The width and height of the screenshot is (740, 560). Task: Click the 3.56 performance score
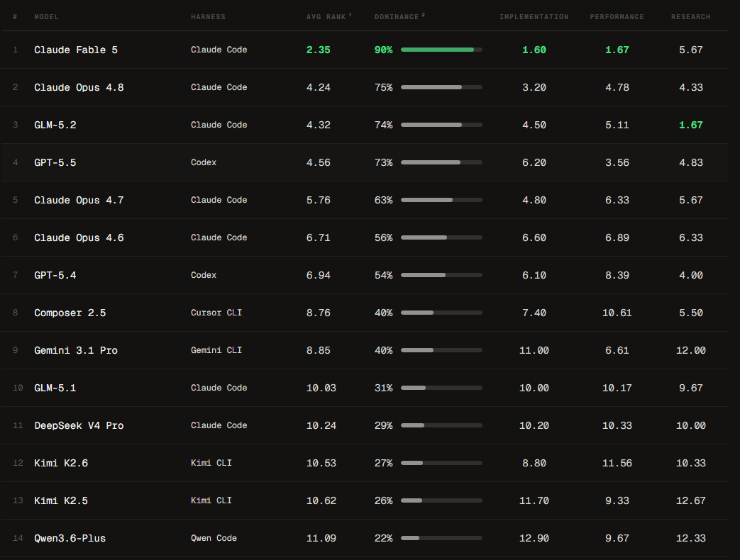click(x=617, y=162)
